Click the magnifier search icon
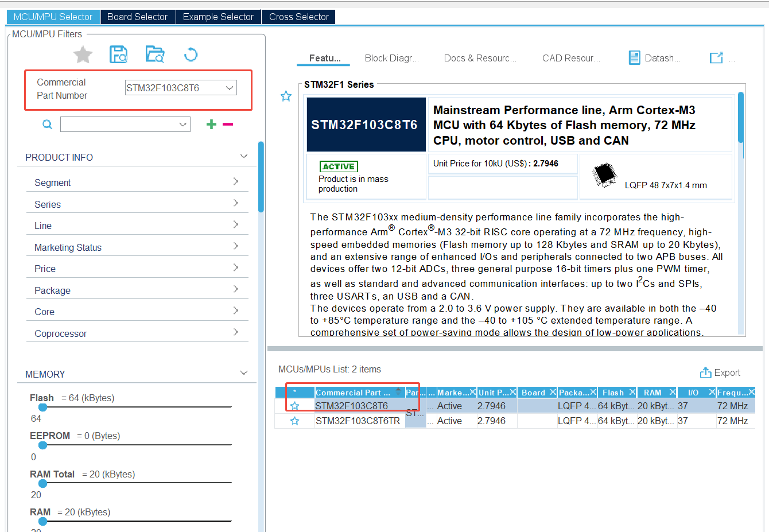Viewport: 769px width, 532px height. (48, 125)
